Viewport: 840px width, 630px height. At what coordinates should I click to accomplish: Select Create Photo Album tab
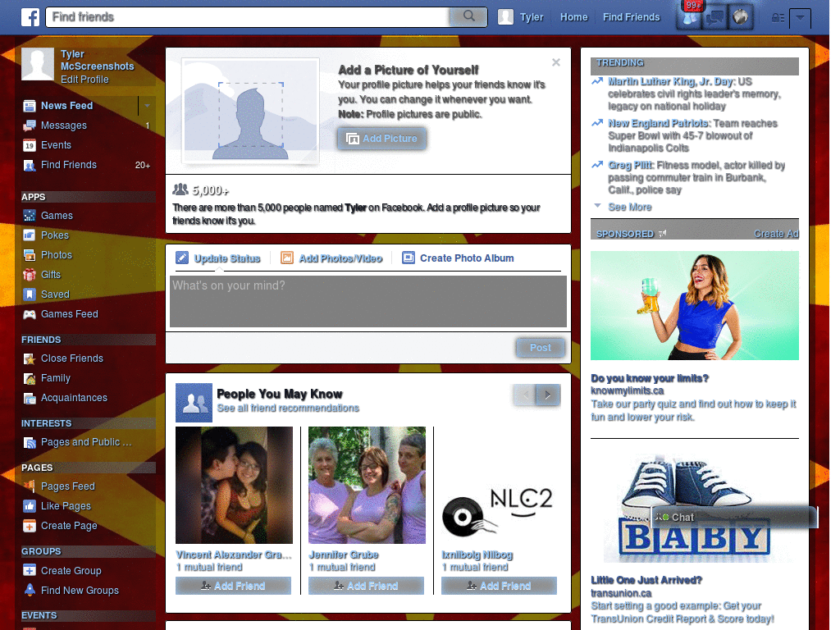coord(458,258)
